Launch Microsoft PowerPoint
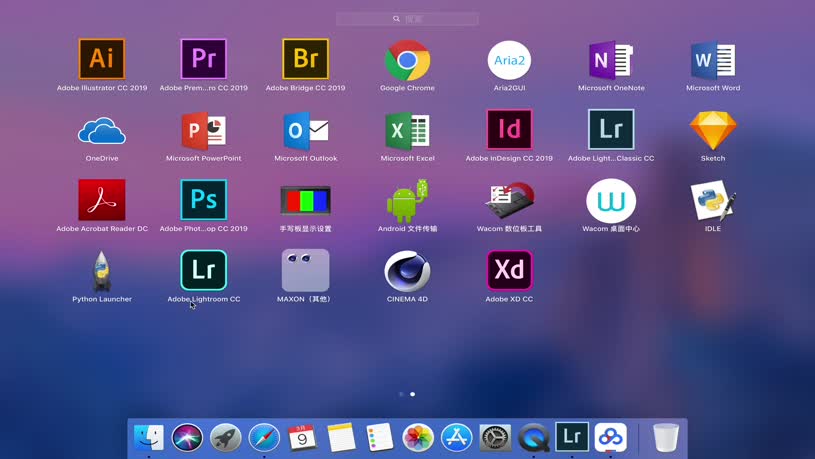 [x=204, y=130]
